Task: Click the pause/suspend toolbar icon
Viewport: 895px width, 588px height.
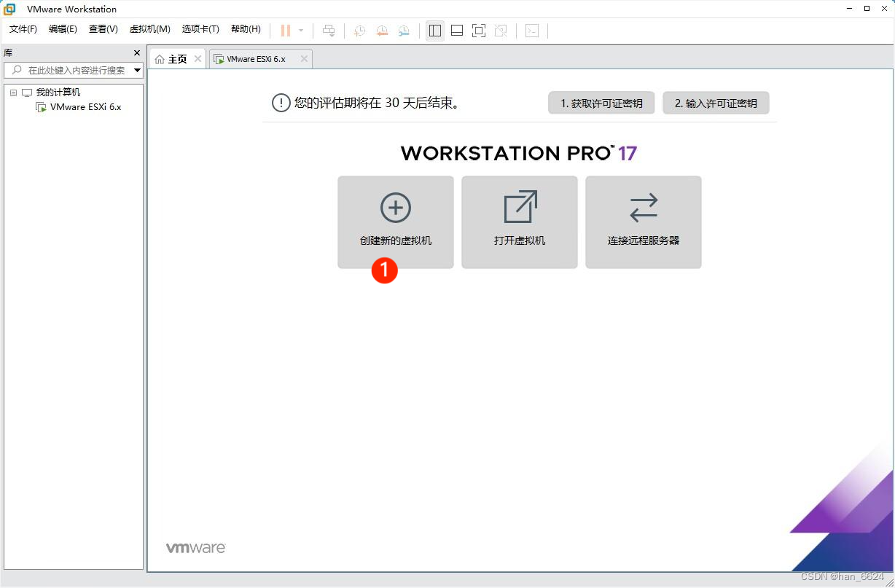Action: (x=286, y=31)
